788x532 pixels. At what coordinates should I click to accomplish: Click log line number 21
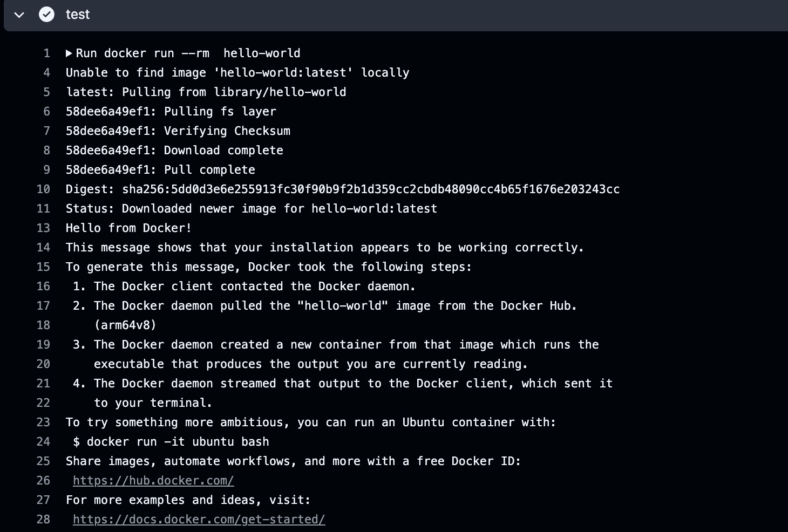43,384
